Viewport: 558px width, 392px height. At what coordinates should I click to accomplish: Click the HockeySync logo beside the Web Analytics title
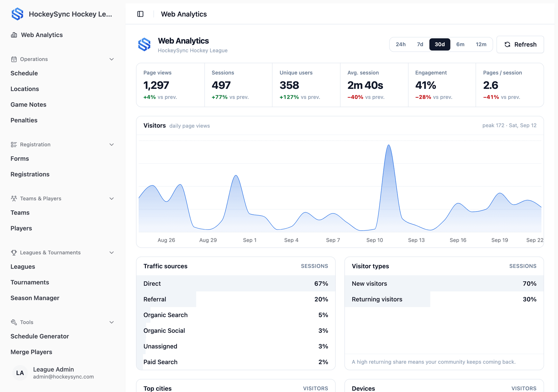(144, 44)
